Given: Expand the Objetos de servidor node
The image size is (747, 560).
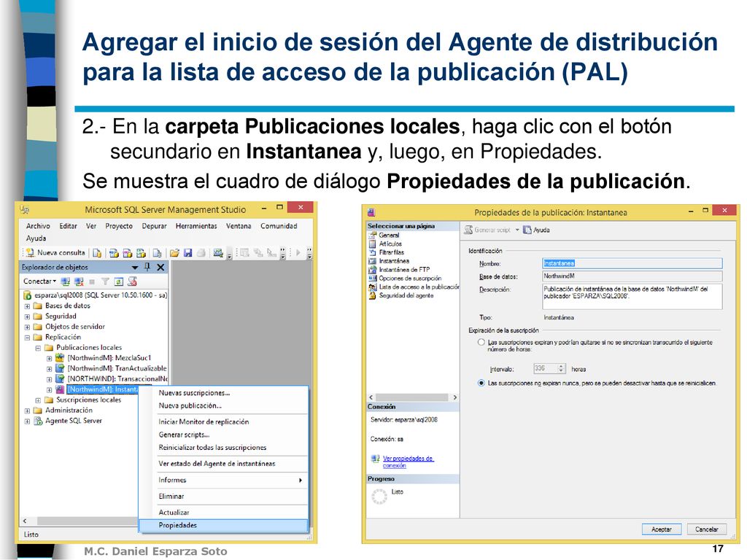Looking at the screenshot, I should tap(27, 327).
